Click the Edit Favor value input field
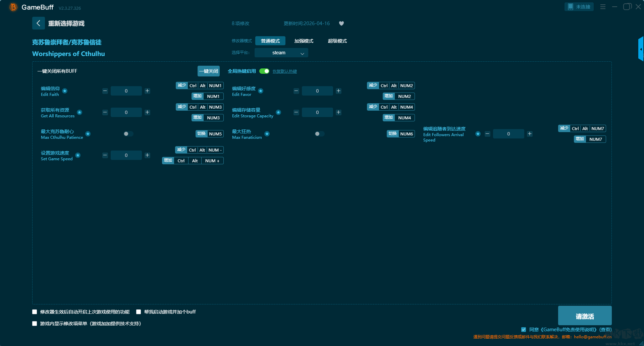 (x=317, y=91)
